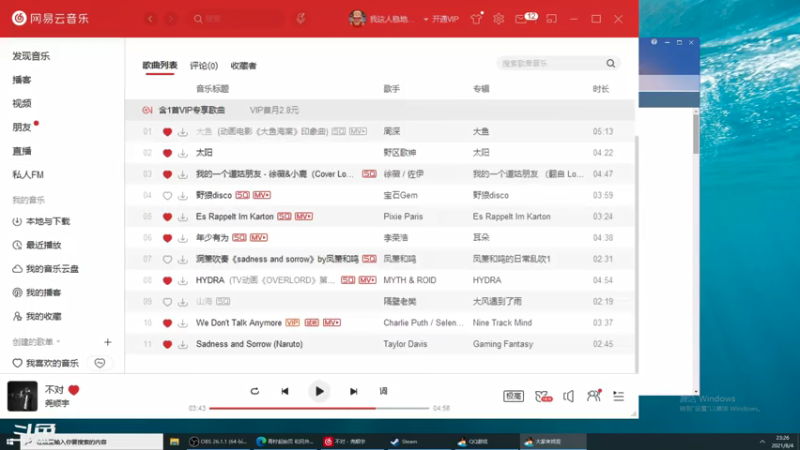Skip to the previous track
This screenshot has width=800, height=450.
285,391
